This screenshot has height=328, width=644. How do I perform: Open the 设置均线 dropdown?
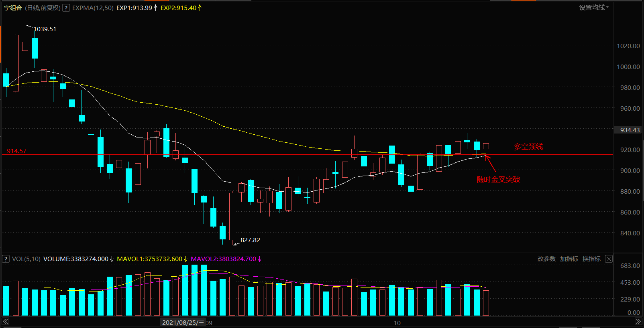click(594, 7)
